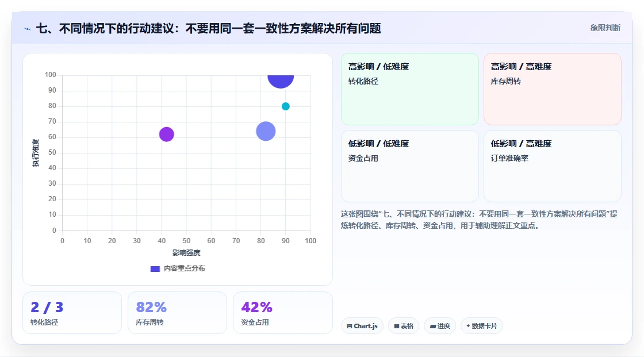Click the 100 label on the y-axis

51,75
